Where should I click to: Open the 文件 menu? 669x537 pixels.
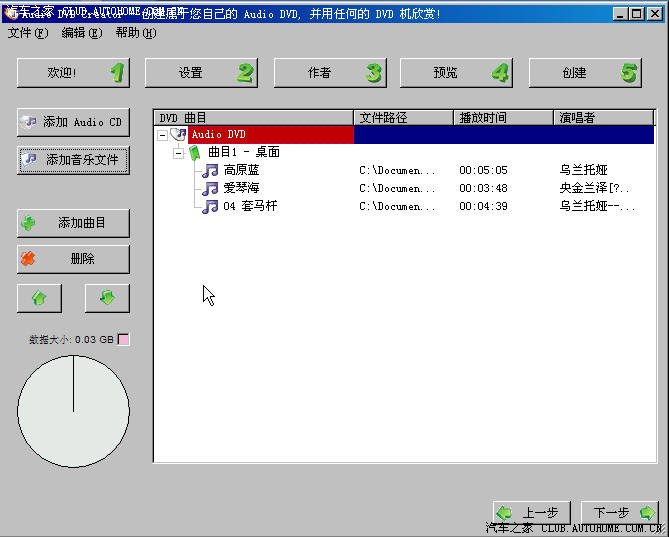click(27, 32)
